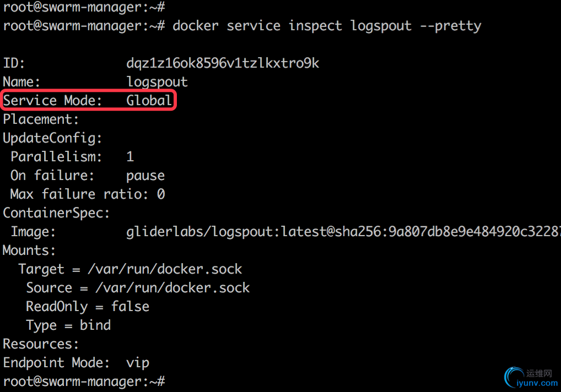Click the Parallelism value 1
Image resolution: width=561 pixels, height=392 pixels.
click(x=130, y=157)
